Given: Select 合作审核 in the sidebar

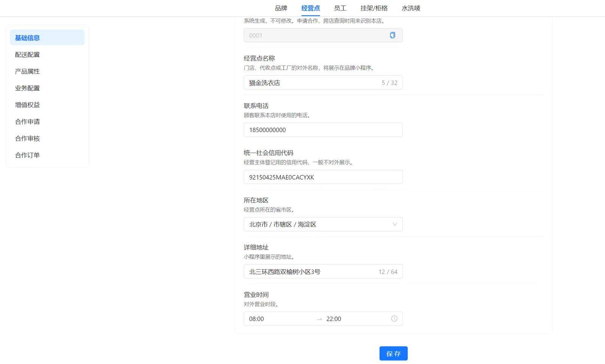Looking at the screenshot, I should pos(47,138).
